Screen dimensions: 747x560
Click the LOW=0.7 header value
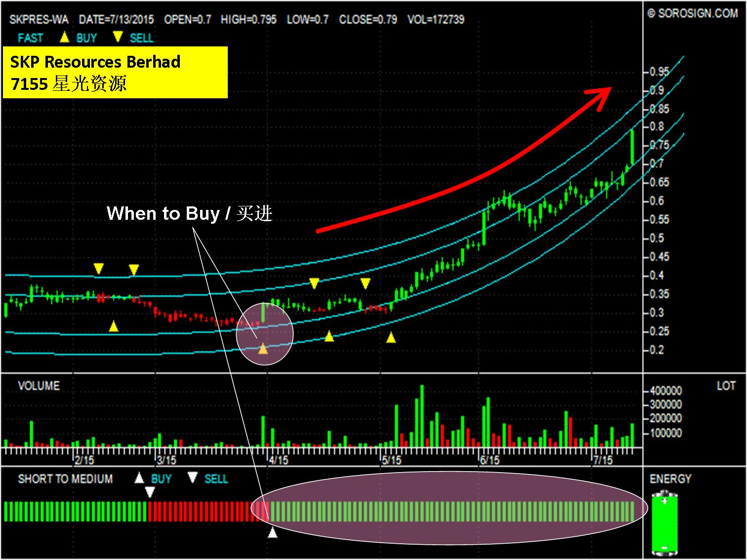click(x=307, y=20)
